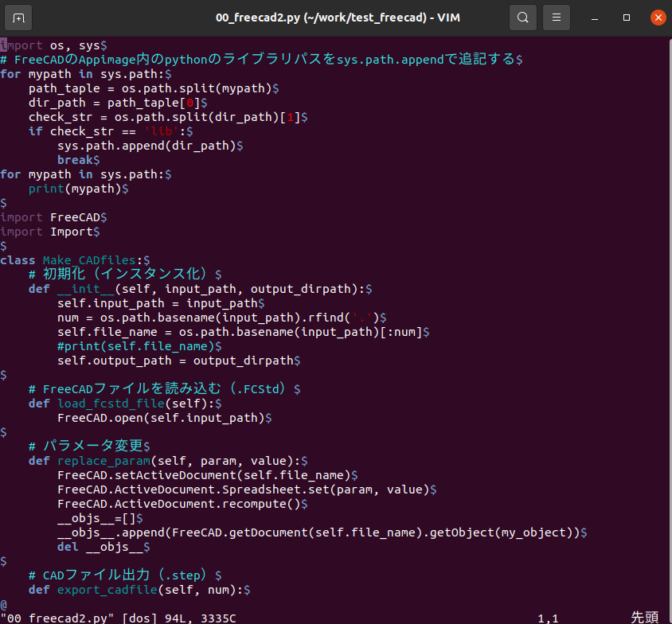Image resolution: width=672 pixels, height=624 pixels.
Task: Click the 'class Make_CADfiles:' line
Action: click(75, 260)
